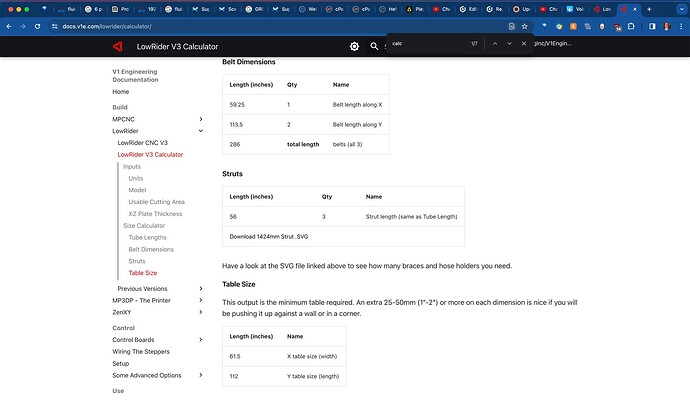The width and height of the screenshot is (690, 402).
Task: Go to the XZ Plate Thickness link
Action: point(155,214)
